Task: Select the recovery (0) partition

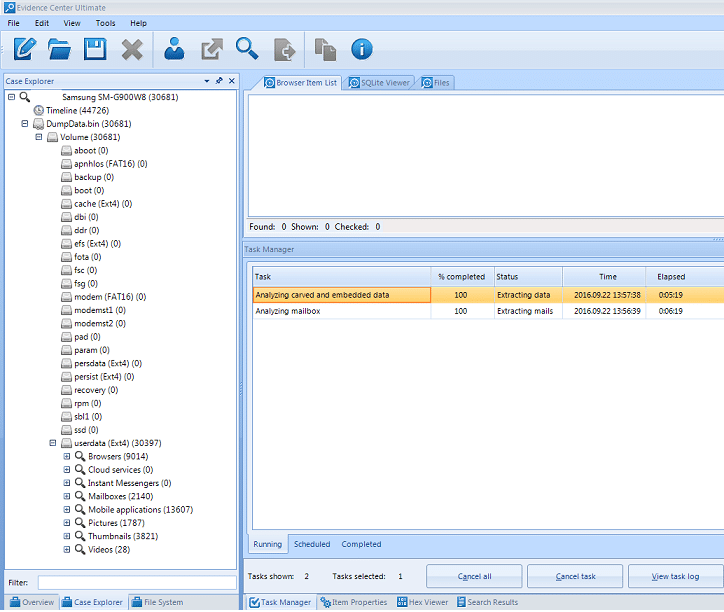Action: (90, 390)
